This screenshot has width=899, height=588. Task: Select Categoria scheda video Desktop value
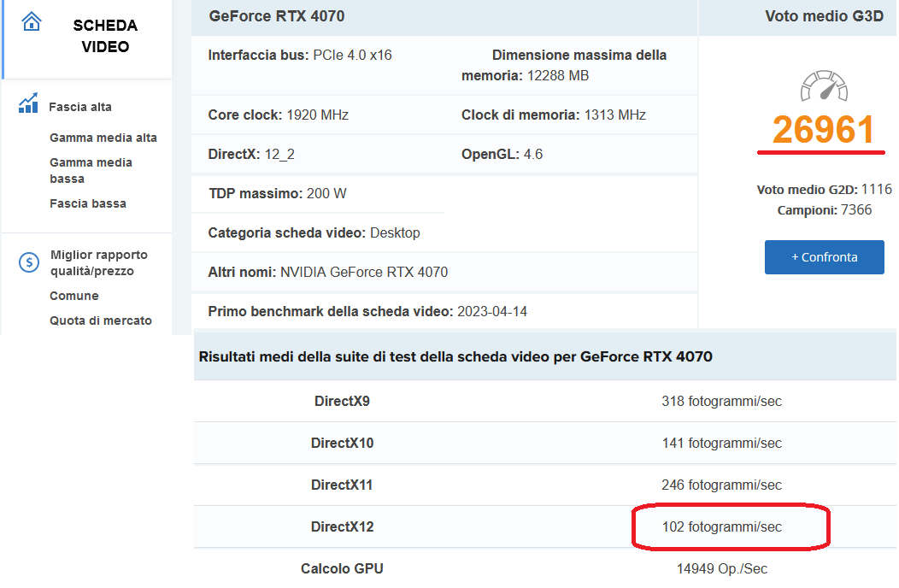(x=395, y=233)
